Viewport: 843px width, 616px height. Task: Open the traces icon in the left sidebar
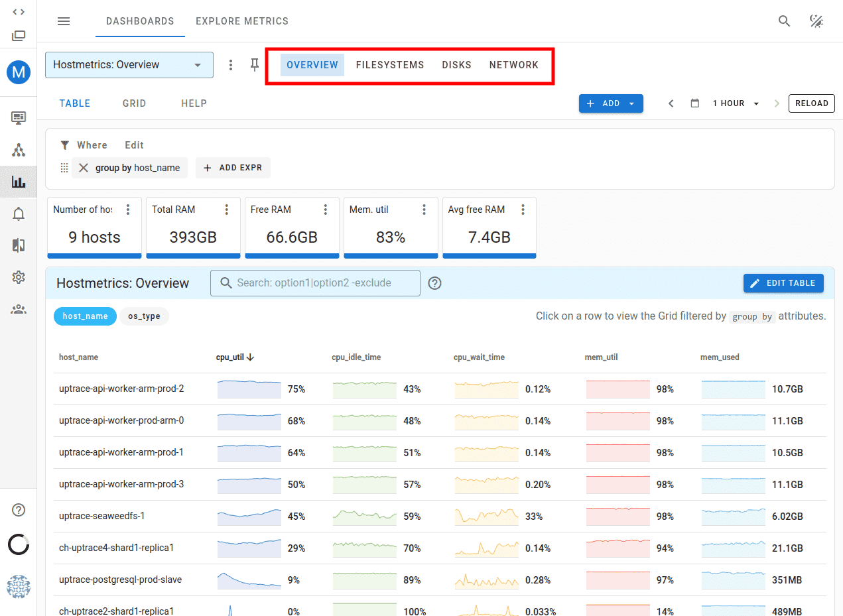point(18,150)
